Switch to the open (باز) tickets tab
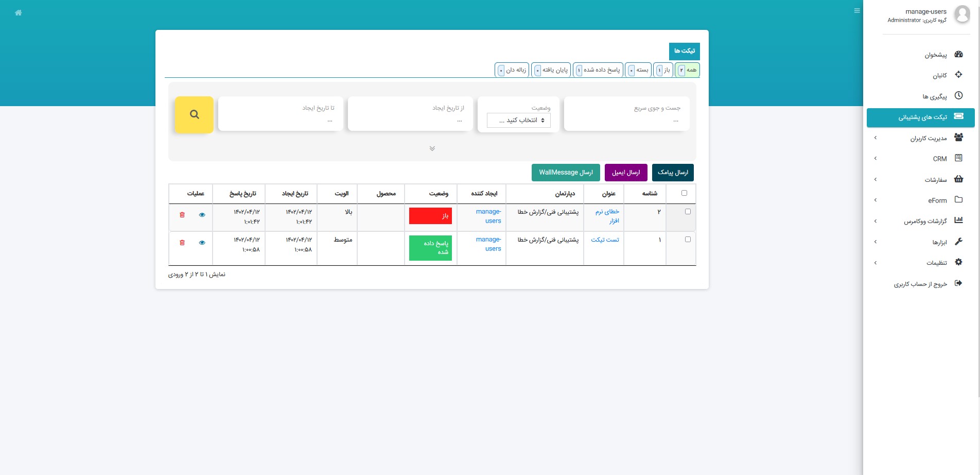 pyautogui.click(x=663, y=70)
